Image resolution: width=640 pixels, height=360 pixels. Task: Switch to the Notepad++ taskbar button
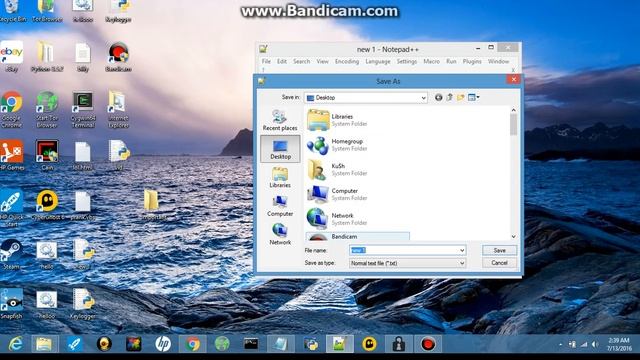(x=340, y=344)
